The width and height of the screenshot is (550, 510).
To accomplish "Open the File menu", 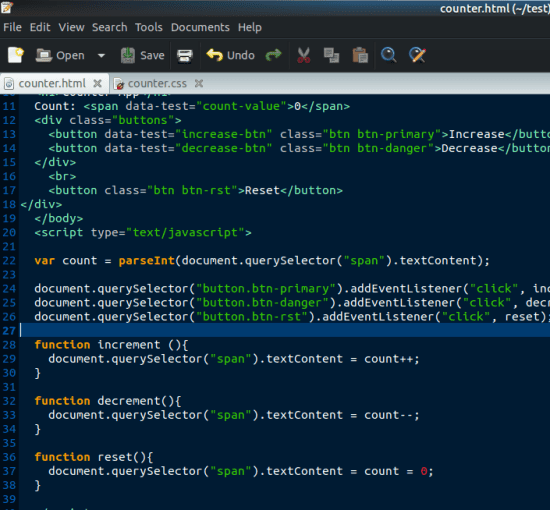I will (x=13, y=27).
